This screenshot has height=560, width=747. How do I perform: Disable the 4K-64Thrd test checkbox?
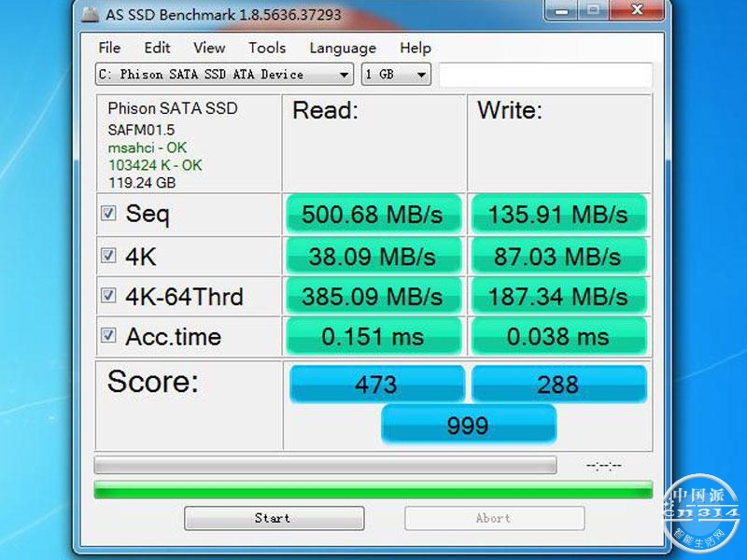(x=108, y=296)
